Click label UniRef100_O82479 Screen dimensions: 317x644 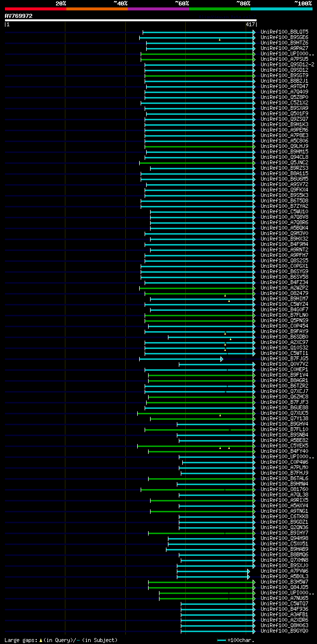click(284, 293)
